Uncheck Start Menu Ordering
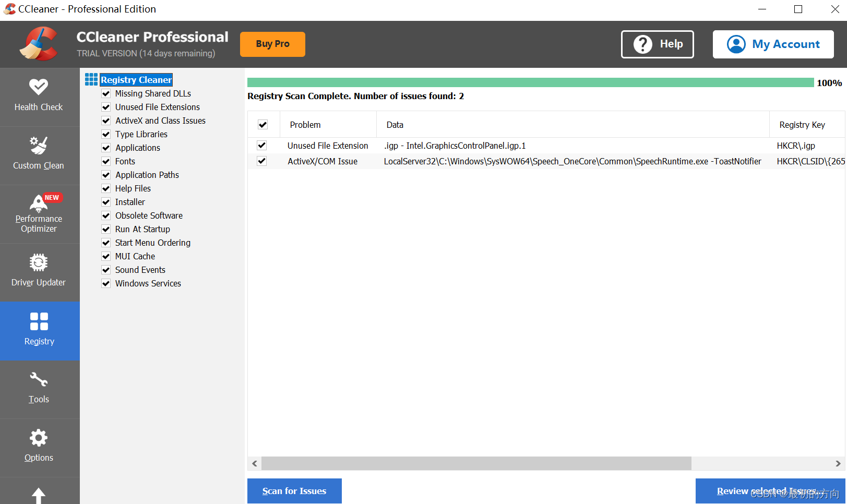This screenshot has height=504, width=847. tap(106, 243)
